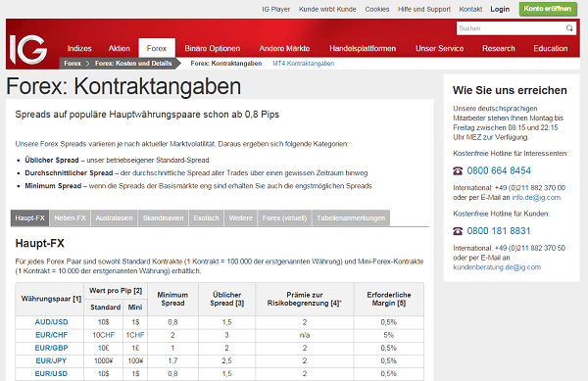This screenshot has height=381, width=588.
Task: Switch to the Skandinavien tab
Action: [x=163, y=218]
